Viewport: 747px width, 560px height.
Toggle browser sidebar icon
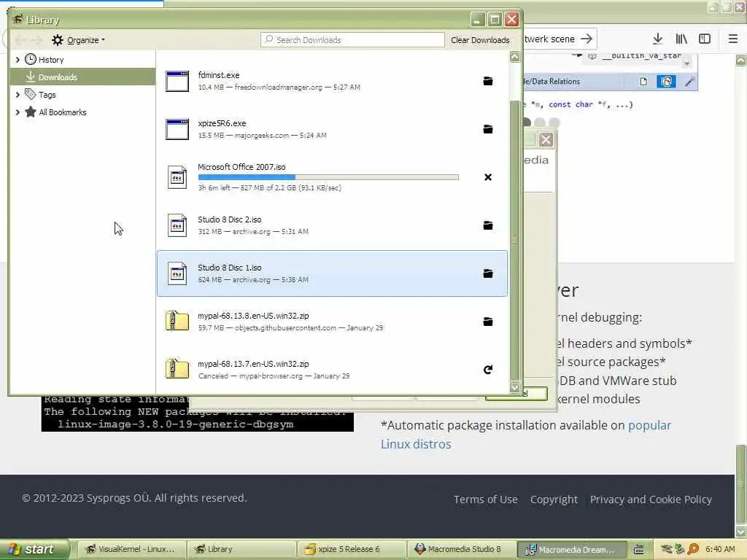tap(705, 39)
